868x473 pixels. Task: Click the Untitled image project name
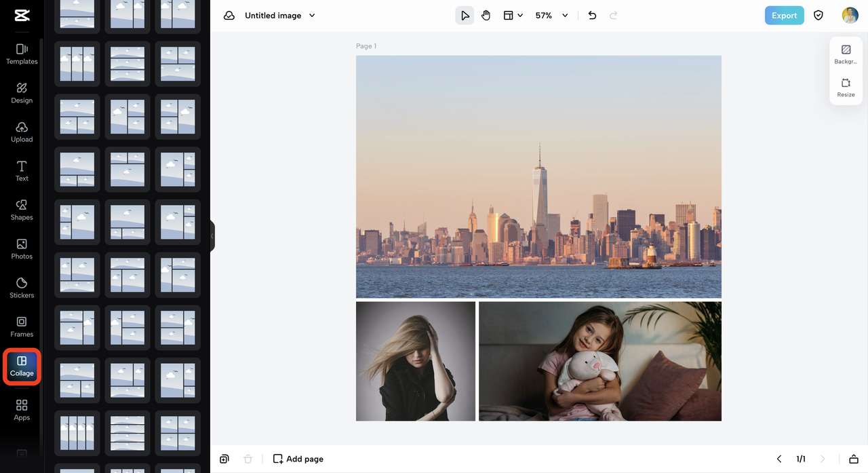tap(273, 16)
